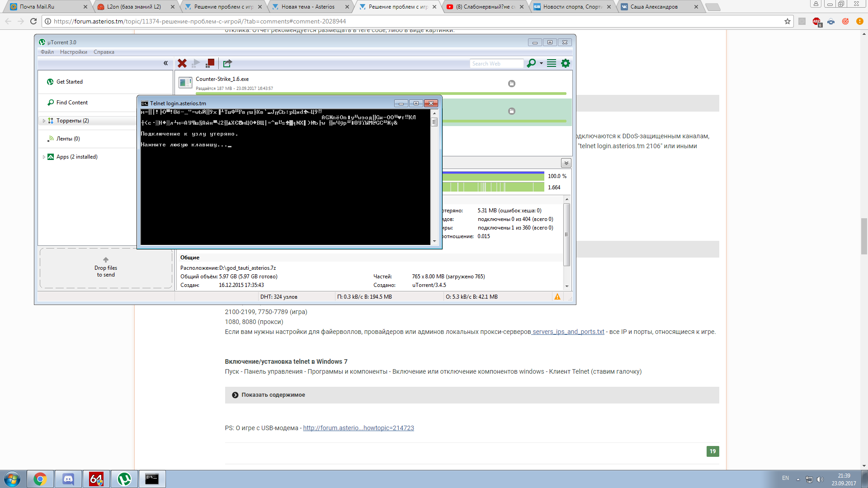Collapse the detail pane chevron button
The width and height of the screenshot is (868, 488).
point(566,163)
